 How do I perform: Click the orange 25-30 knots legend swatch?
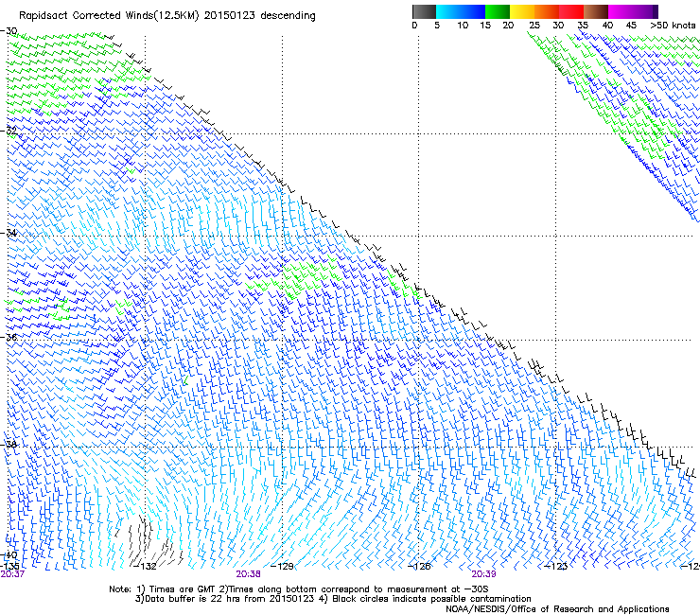547,11
